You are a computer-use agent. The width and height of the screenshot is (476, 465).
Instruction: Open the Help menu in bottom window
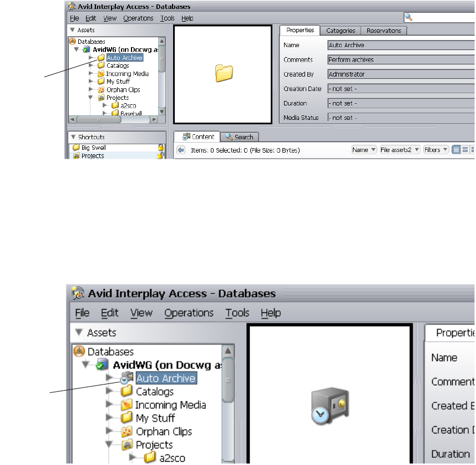pos(271,312)
